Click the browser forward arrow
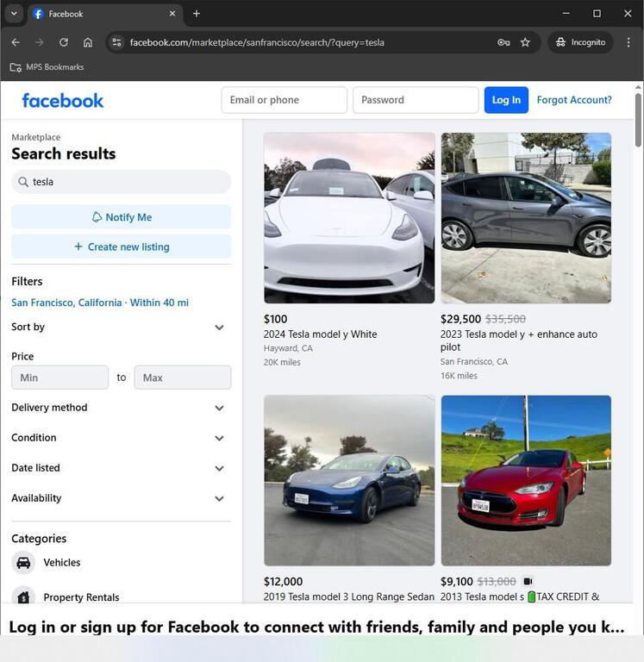 [x=40, y=42]
